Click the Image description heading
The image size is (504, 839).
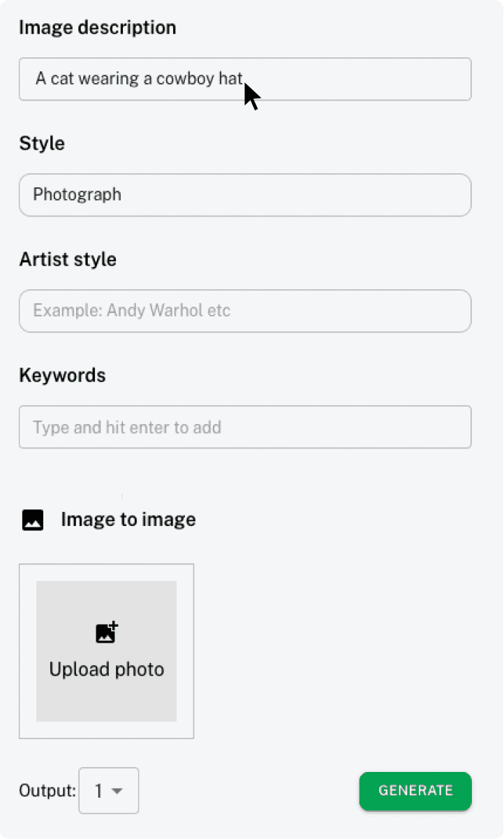tap(97, 27)
